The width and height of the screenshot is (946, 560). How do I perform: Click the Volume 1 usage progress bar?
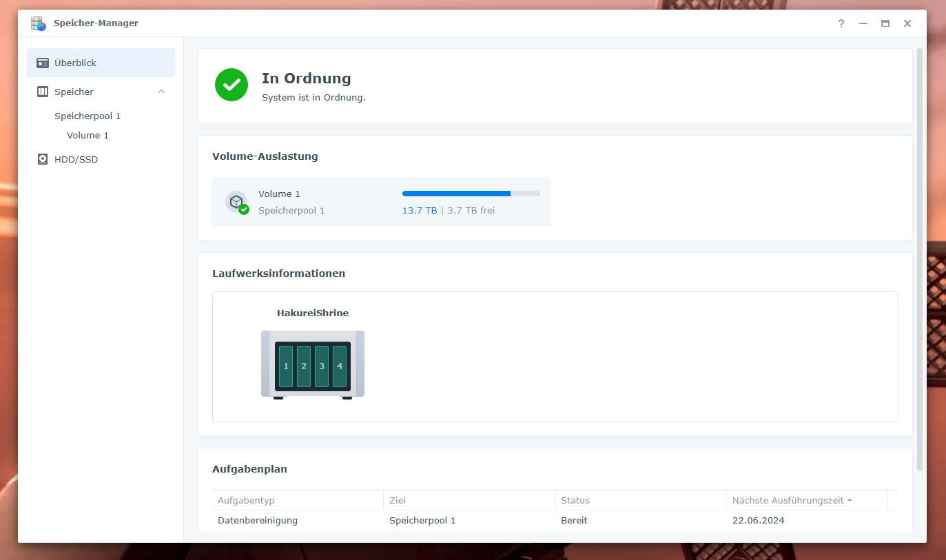[x=471, y=194]
